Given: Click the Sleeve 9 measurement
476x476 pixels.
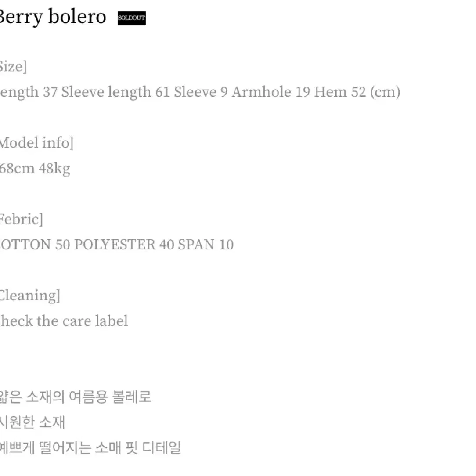Looking at the screenshot, I should point(201,92).
